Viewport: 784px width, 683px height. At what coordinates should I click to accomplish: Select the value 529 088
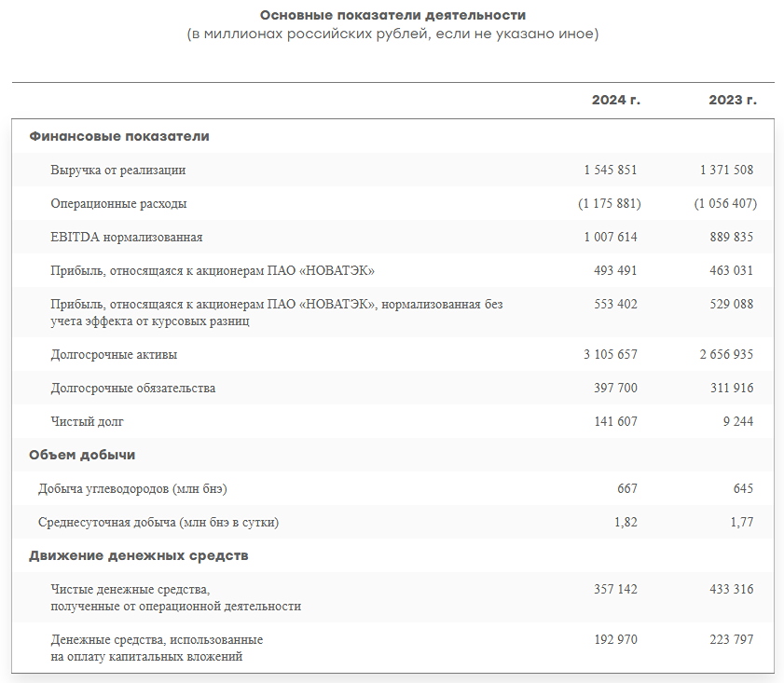(x=732, y=305)
